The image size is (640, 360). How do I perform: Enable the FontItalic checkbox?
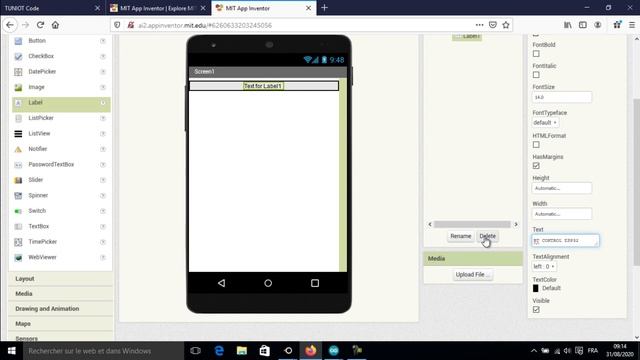coord(536,75)
